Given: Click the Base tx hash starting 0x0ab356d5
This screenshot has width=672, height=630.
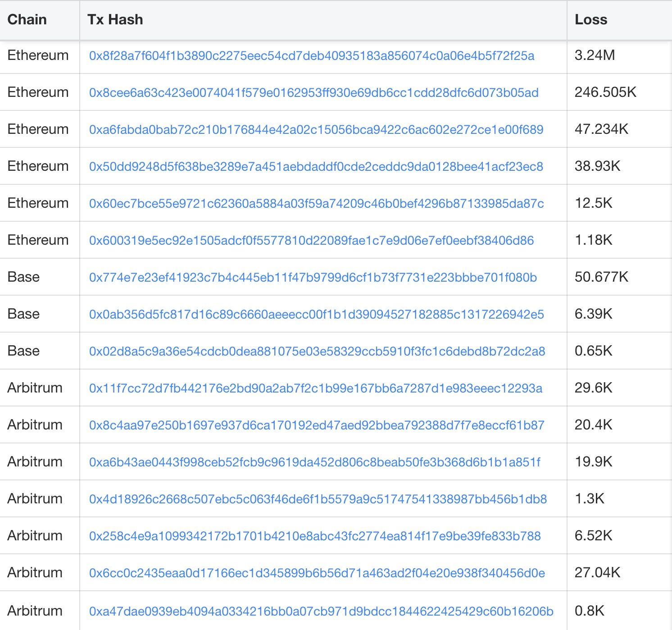Looking at the screenshot, I should (316, 315).
